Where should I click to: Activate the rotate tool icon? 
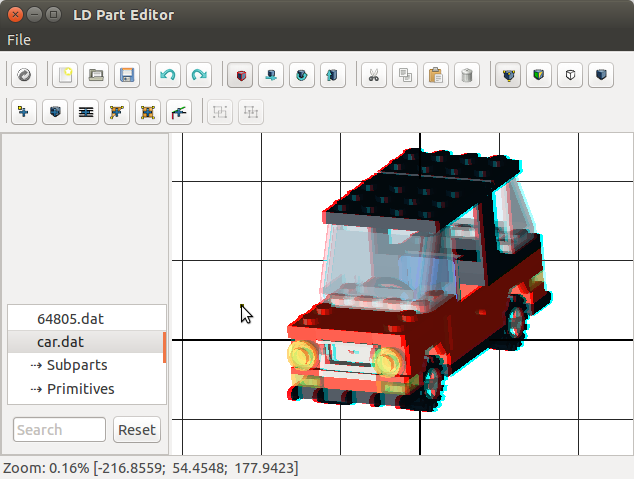point(302,75)
